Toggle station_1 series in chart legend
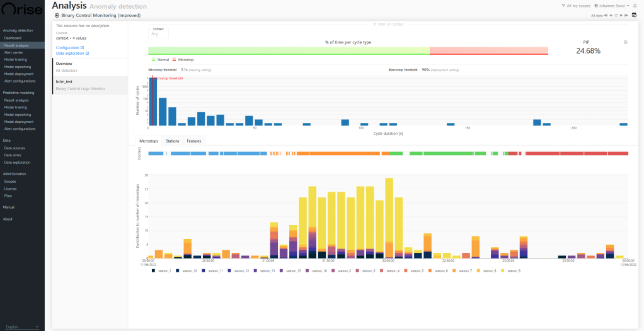This screenshot has height=331, width=644. [163, 270]
